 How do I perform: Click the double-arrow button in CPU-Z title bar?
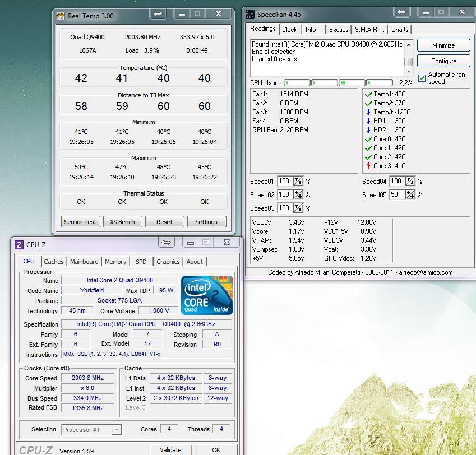pyautogui.click(x=166, y=242)
